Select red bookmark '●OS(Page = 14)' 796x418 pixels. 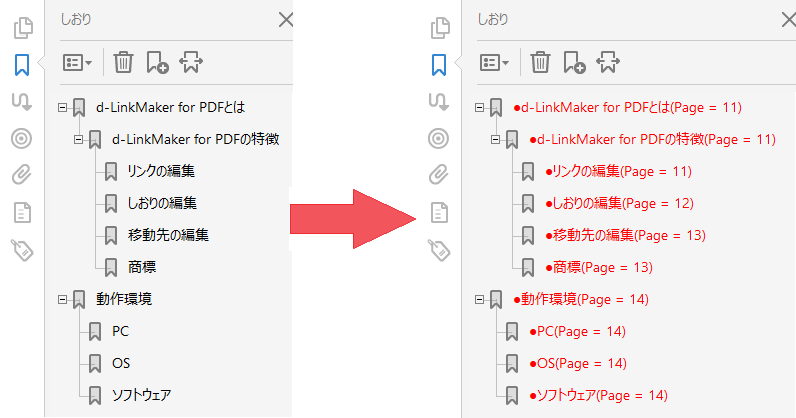578,363
